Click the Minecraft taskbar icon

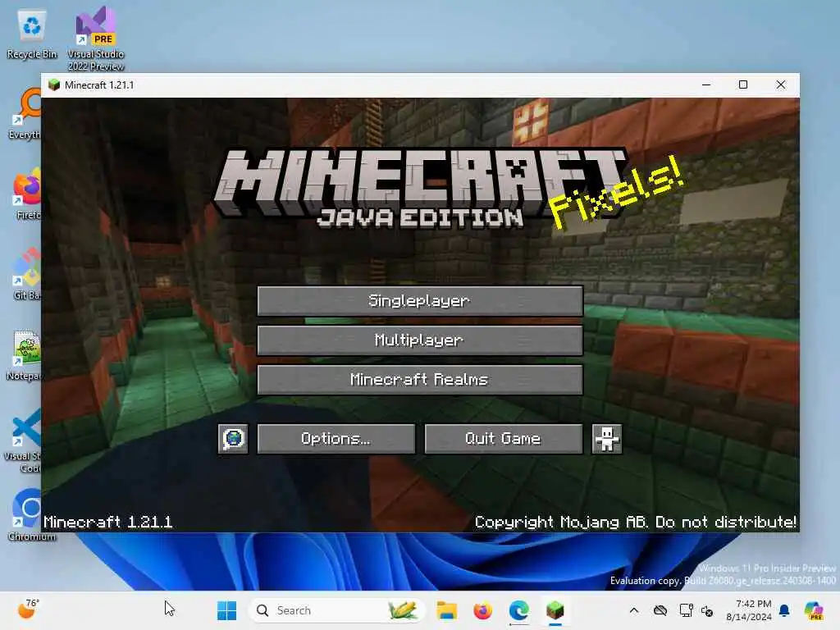pos(555,610)
